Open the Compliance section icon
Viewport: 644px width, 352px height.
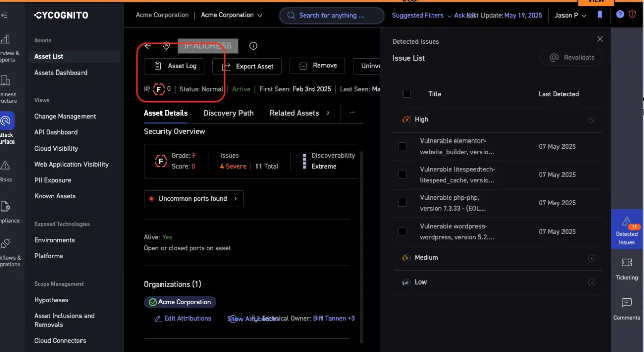6,206
